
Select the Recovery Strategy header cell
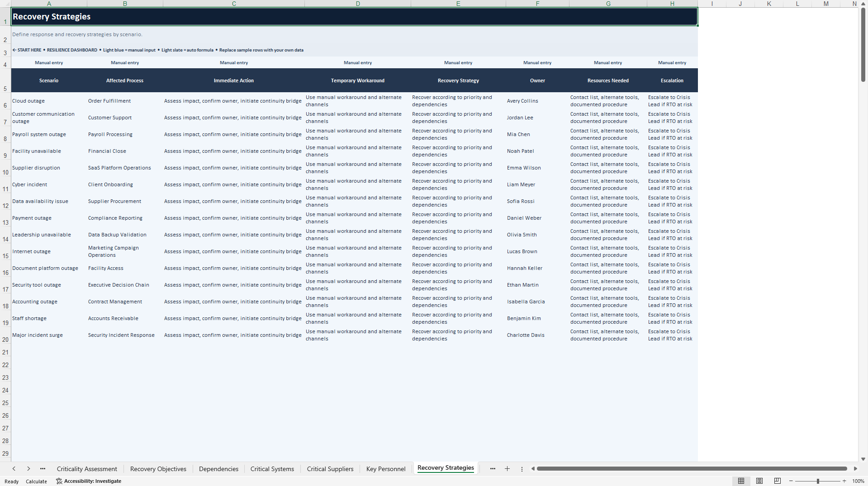click(458, 80)
